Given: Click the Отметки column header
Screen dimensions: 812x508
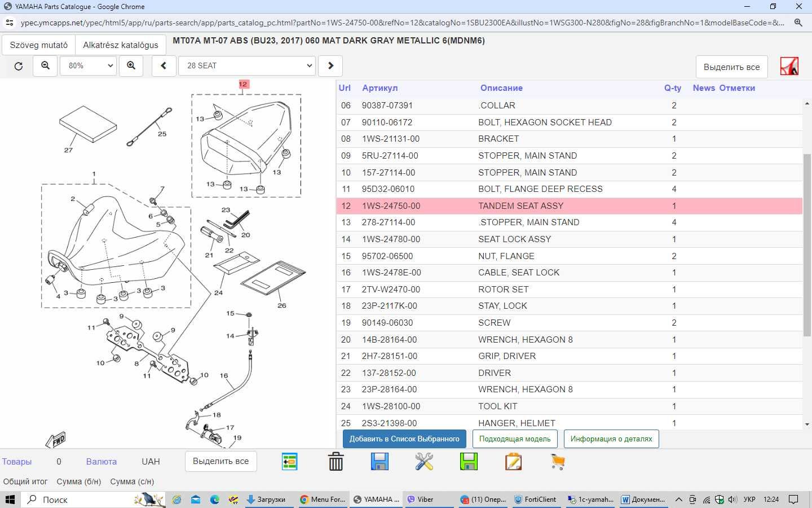Looking at the screenshot, I should pyautogui.click(x=737, y=88).
